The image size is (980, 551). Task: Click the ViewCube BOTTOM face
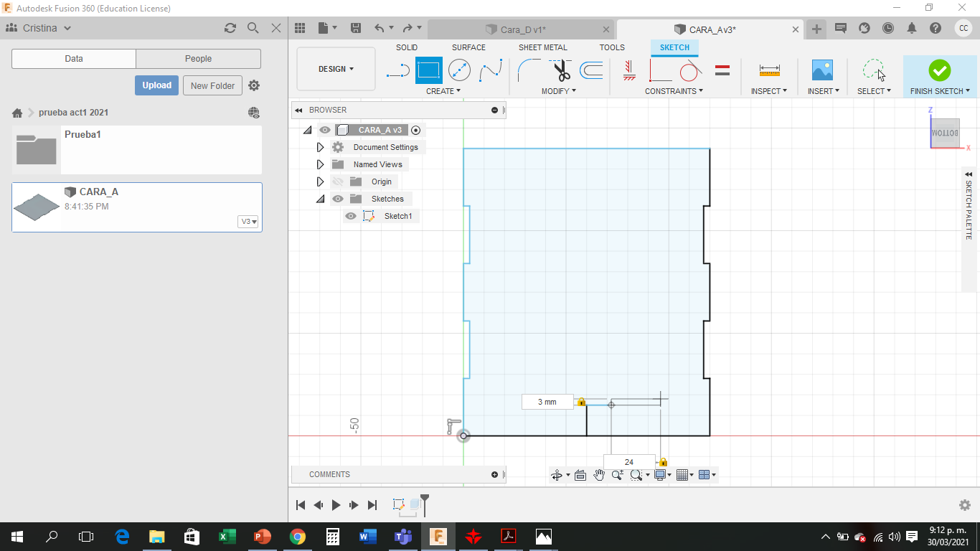coord(944,133)
